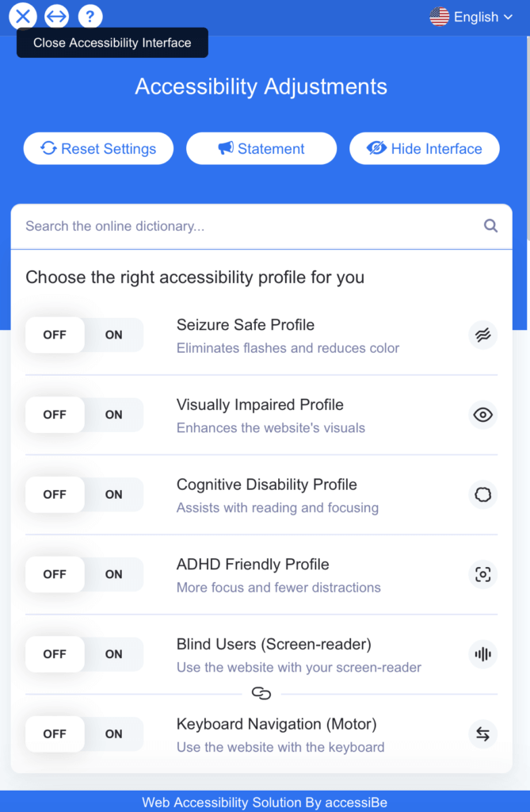Viewport: 530px width, 812px height.
Task: Click the chain link icon between profiles
Action: (x=261, y=693)
